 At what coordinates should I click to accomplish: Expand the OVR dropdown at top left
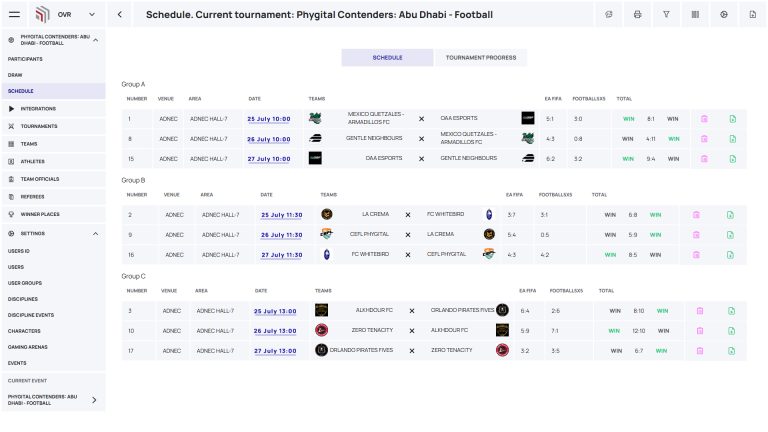click(92, 15)
